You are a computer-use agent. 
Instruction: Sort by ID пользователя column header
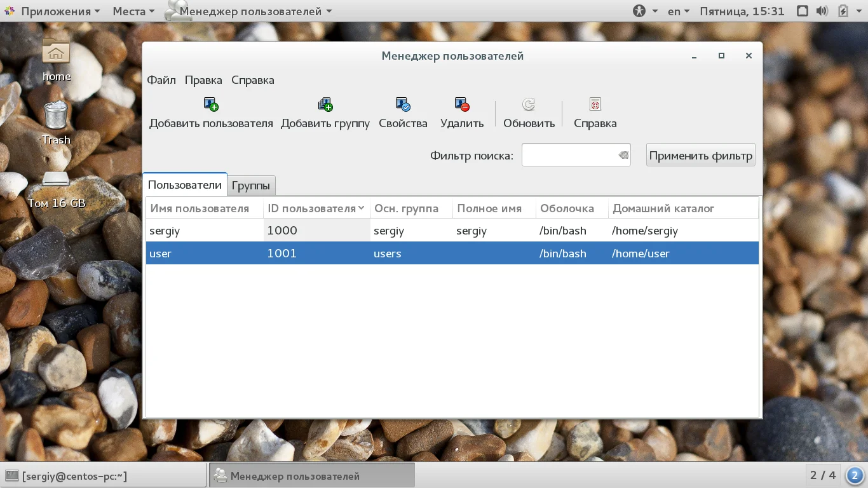(316, 208)
